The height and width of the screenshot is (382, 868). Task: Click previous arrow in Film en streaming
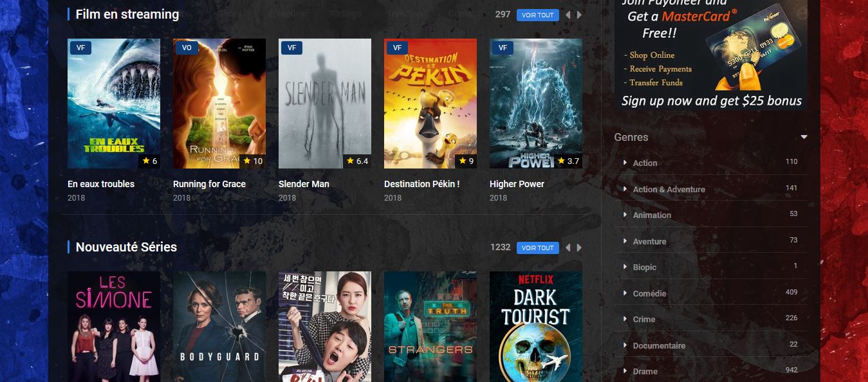(x=568, y=15)
